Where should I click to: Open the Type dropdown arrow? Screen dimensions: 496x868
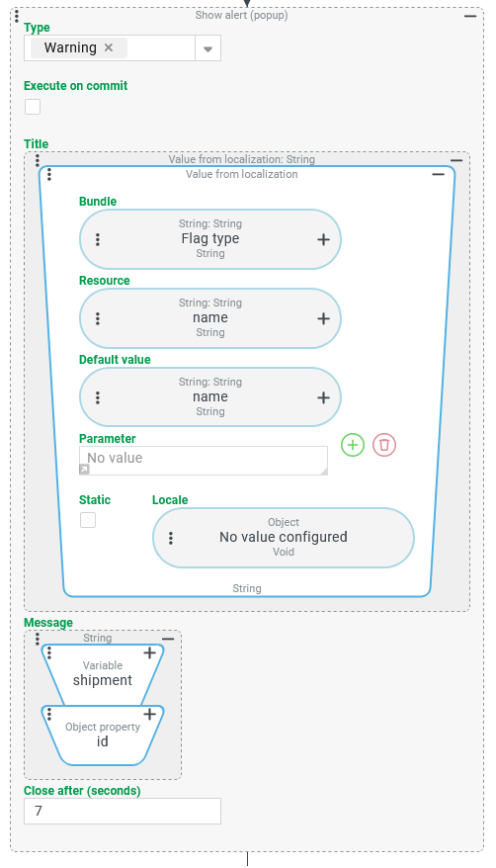pyautogui.click(x=207, y=48)
